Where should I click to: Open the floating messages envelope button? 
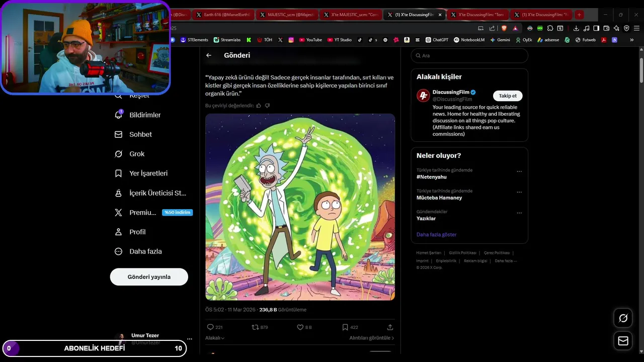point(623,341)
